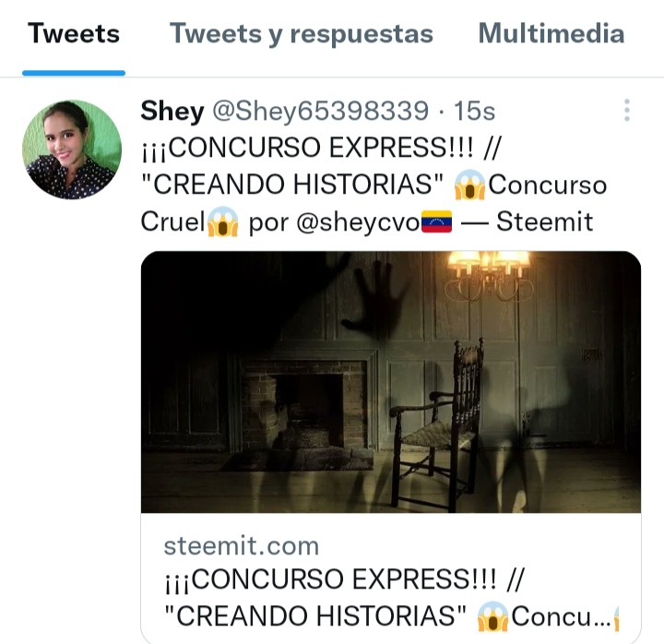
Task: Tap the Venezuela flag emoji in tweet
Action: [x=436, y=221]
